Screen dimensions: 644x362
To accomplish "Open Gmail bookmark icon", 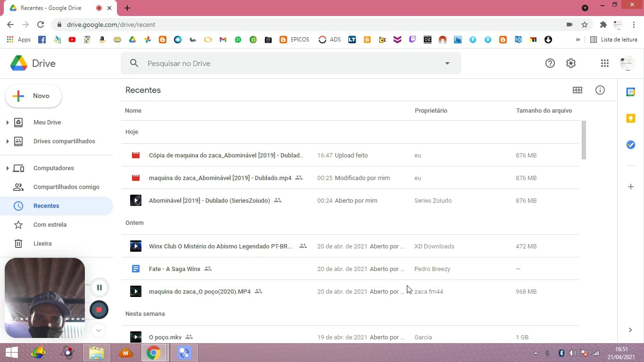I will click(223, 40).
